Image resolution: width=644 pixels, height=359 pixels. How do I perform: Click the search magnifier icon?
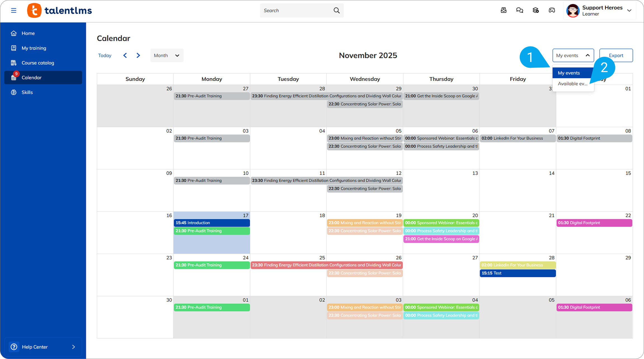(x=337, y=11)
